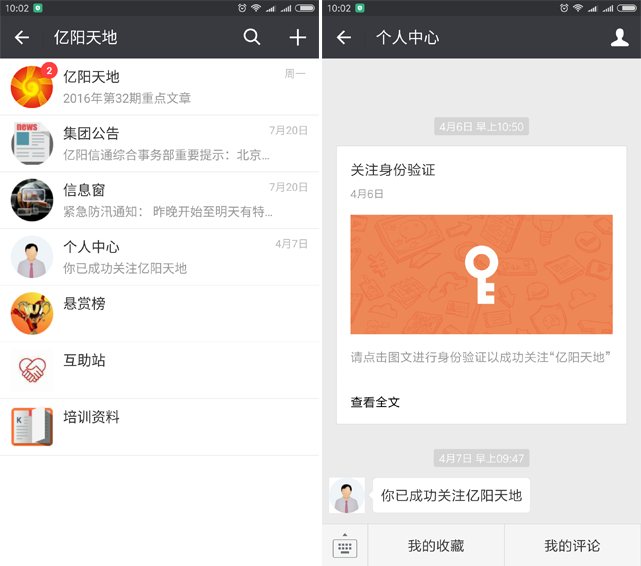The height and width of the screenshot is (566, 641).
Task: Tap the 集团公告 news icon
Action: [32, 143]
